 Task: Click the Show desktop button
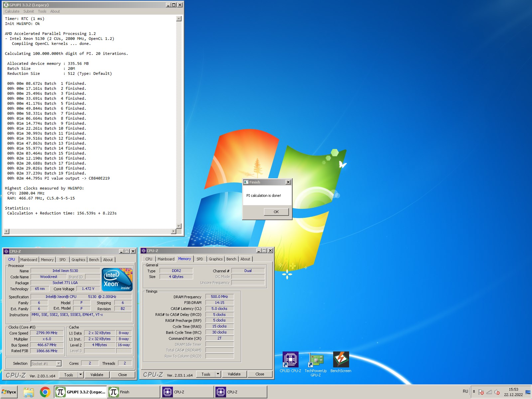[528, 392]
